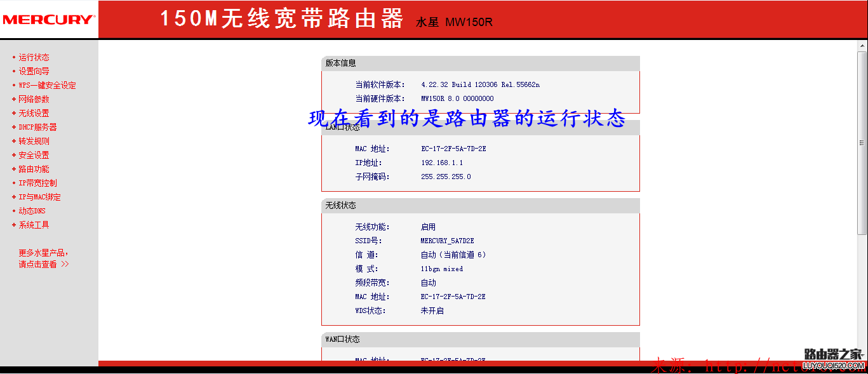Image resolution: width=868 pixels, height=374 pixels.
Task: Open the 运行状态 menu item
Action: 34,57
